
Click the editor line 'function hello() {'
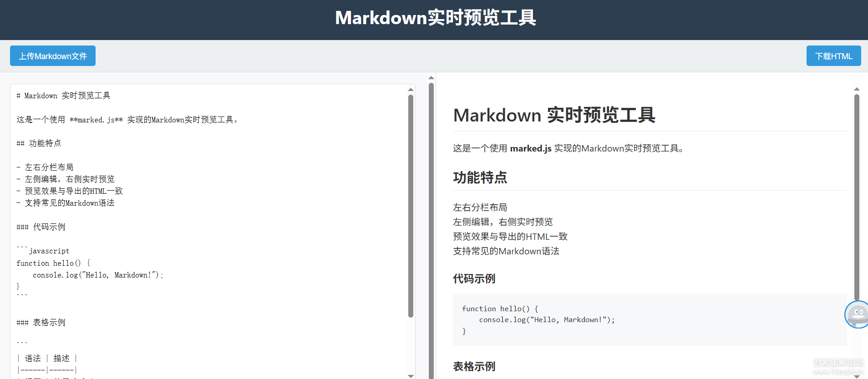(53, 263)
